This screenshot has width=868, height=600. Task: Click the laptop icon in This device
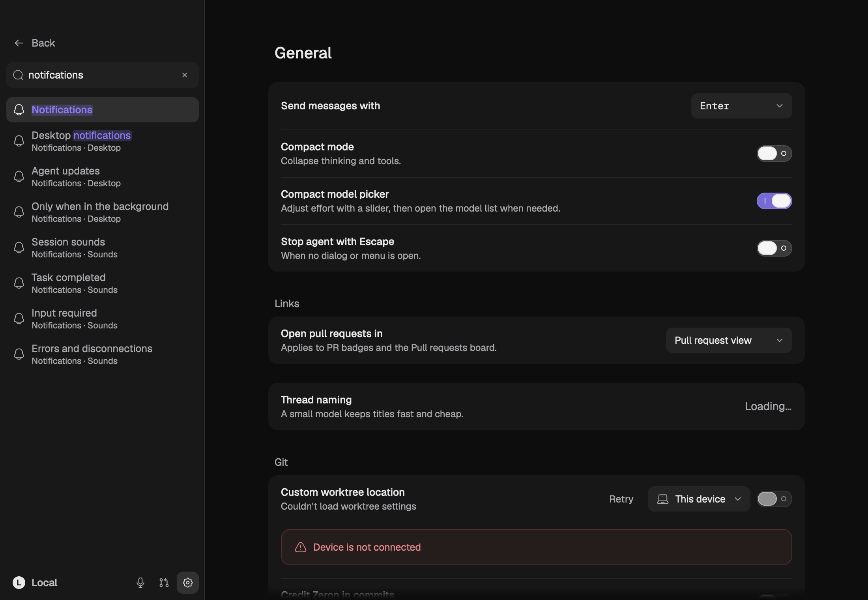[x=663, y=499]
